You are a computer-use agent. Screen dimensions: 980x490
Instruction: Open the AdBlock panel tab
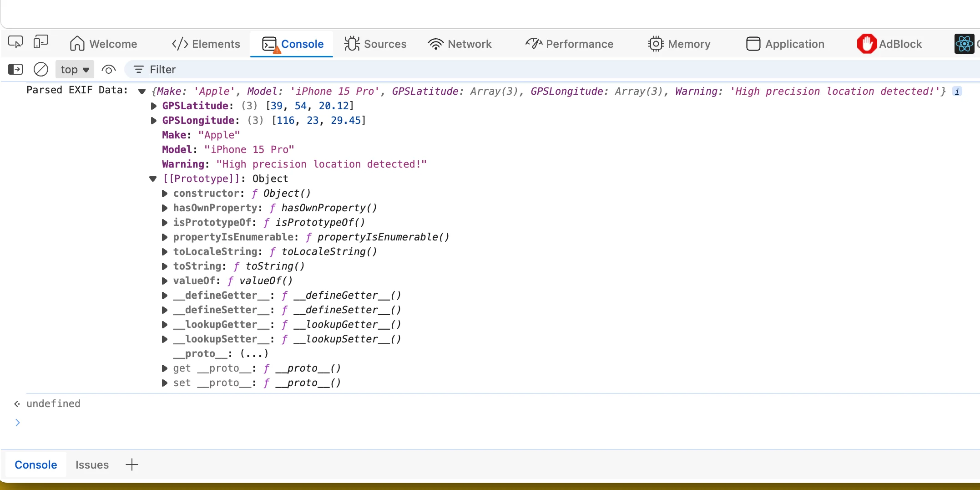click(889, 44)
